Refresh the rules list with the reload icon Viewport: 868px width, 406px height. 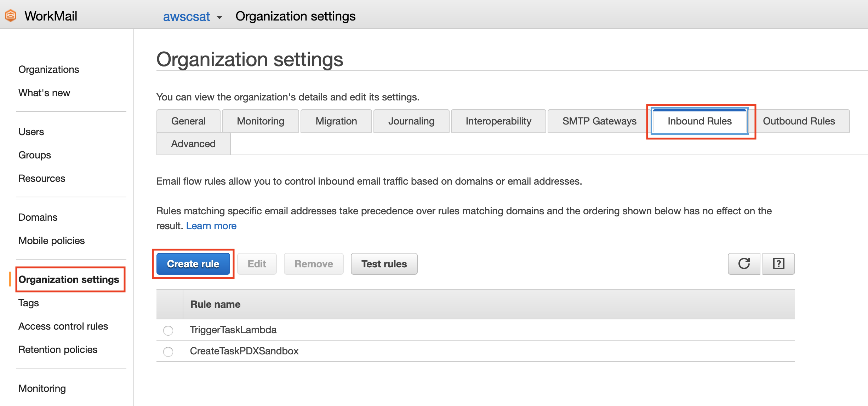[x=744, y=264]
